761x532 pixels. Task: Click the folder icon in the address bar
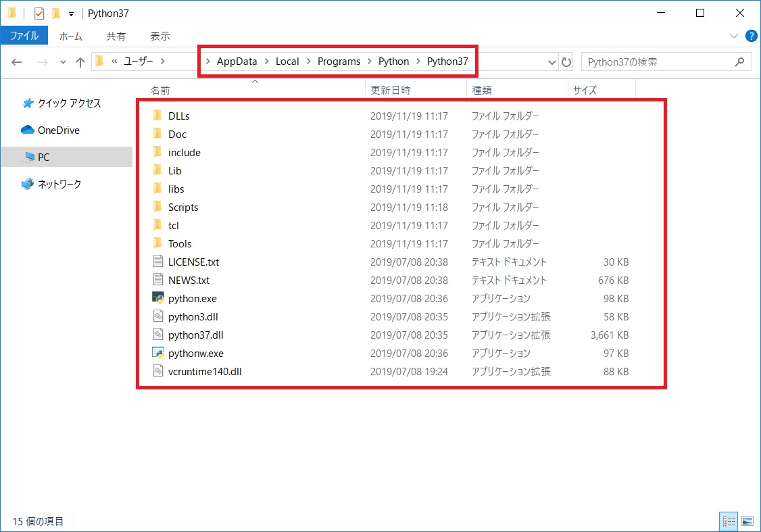99,61
